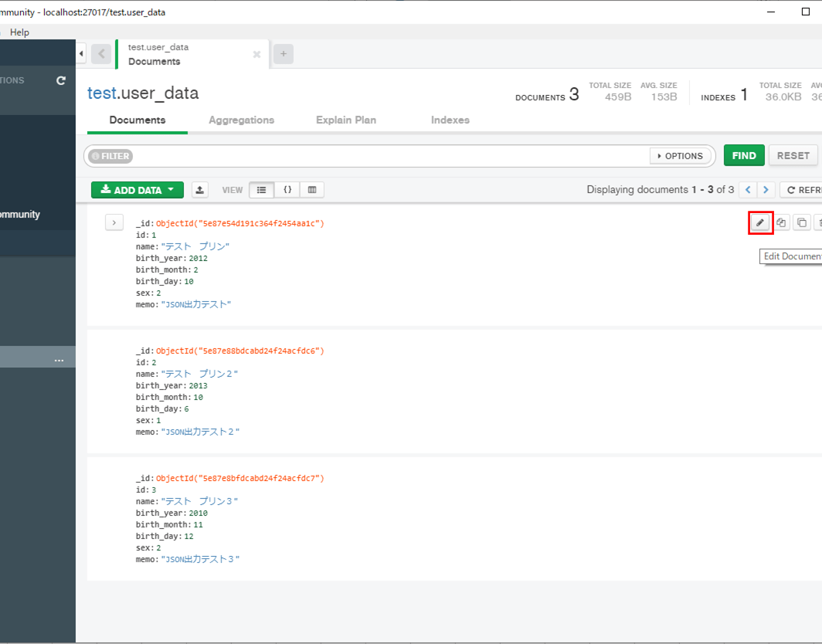822x644 pixels.
Task: Export the collection using the export icon
Action: click(199, 189)
